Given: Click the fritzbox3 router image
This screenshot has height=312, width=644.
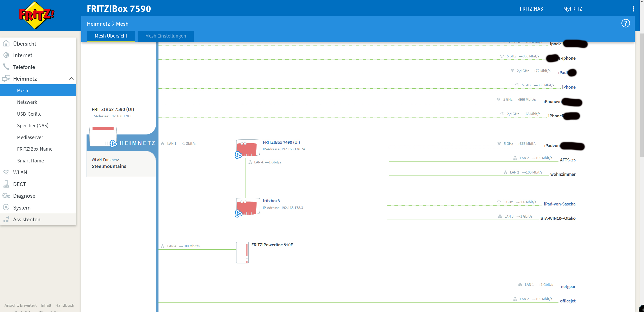Looking at the screenshot, I should click(x=248, y=207).
